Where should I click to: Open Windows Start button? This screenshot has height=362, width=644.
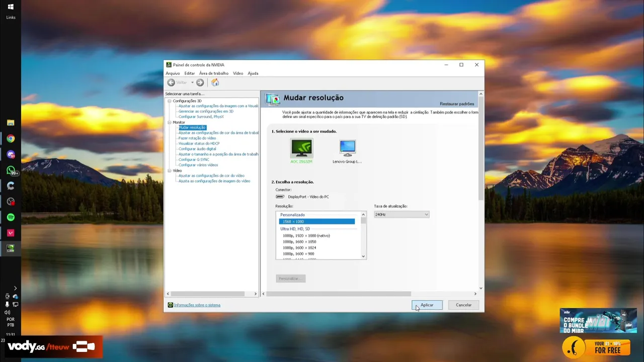tap(11, 7)
